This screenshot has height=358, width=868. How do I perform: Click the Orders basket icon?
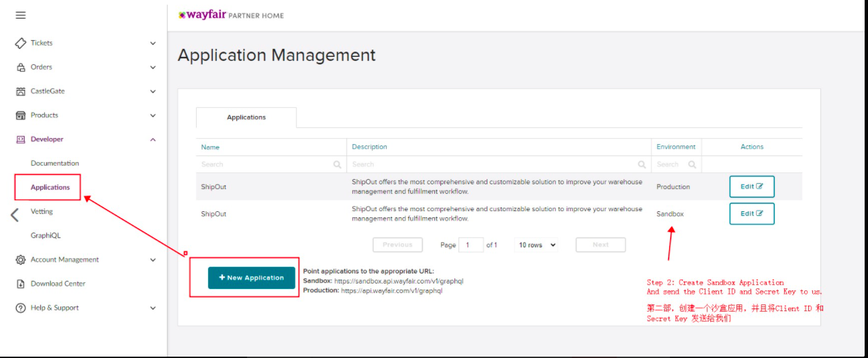tap(21, 67)
